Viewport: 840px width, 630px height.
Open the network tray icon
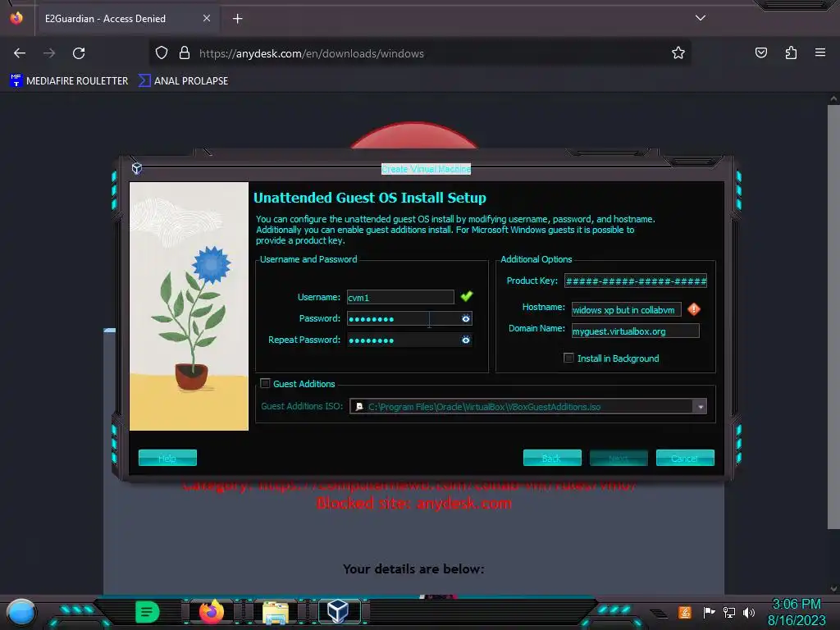(729, 612)
